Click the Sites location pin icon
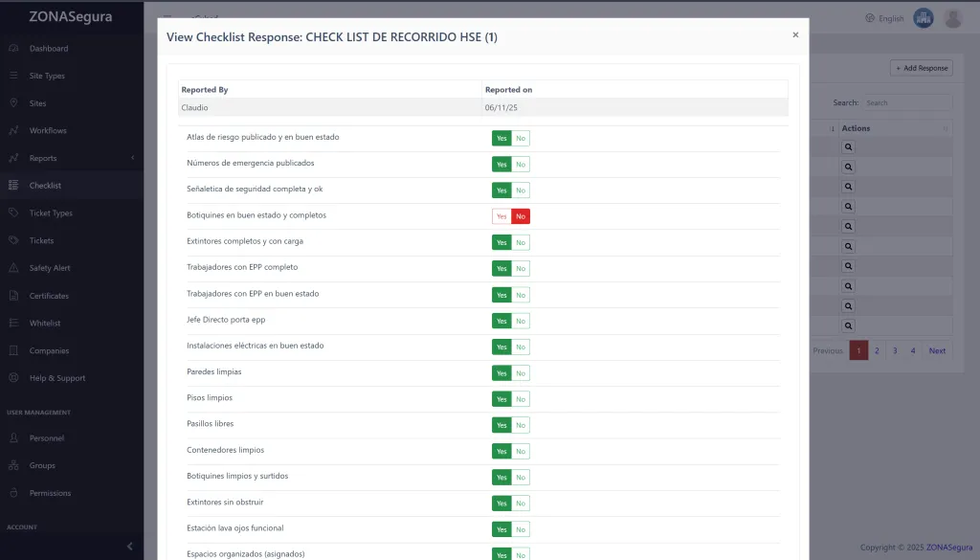This screenshot has height=560, width=980. pyautogui.click(x=13, y=103)
